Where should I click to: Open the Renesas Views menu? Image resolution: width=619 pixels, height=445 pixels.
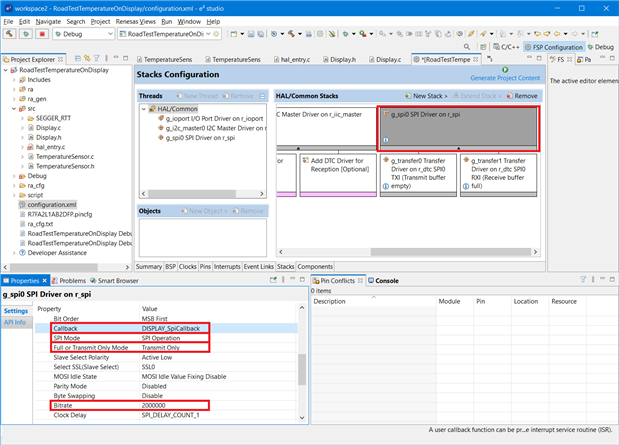click(136, 20)
